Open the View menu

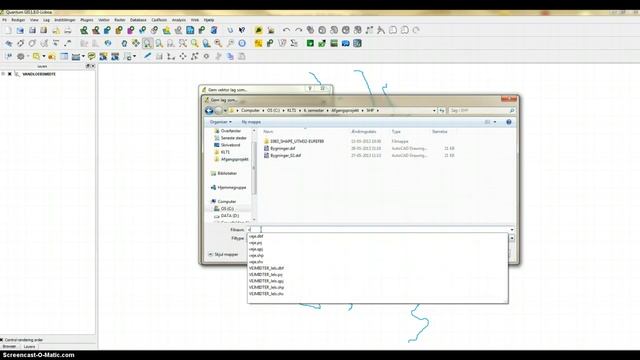pos(34,20)
